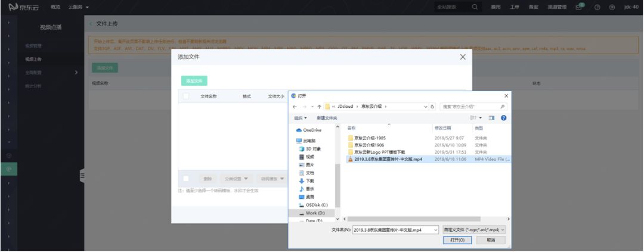Open recent locations dropdown arrow in file dialog
Screen dimensions: 644x252
click(x=312, y=106)
